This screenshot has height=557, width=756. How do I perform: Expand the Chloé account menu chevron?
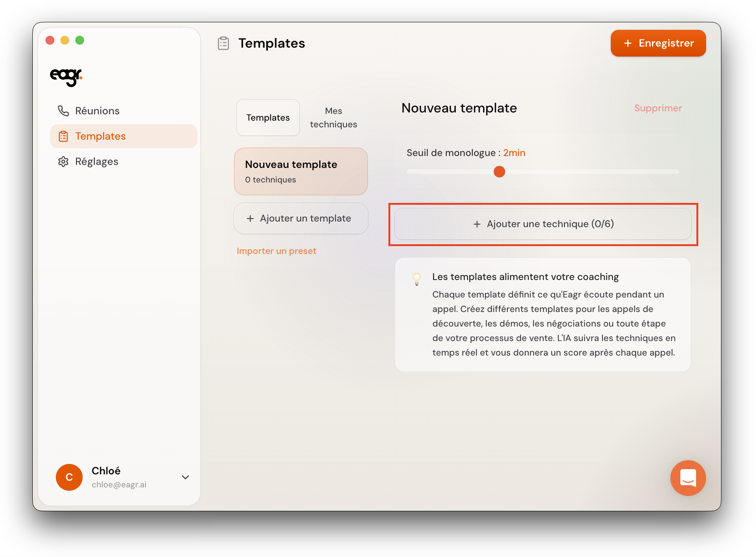(185, 477)
